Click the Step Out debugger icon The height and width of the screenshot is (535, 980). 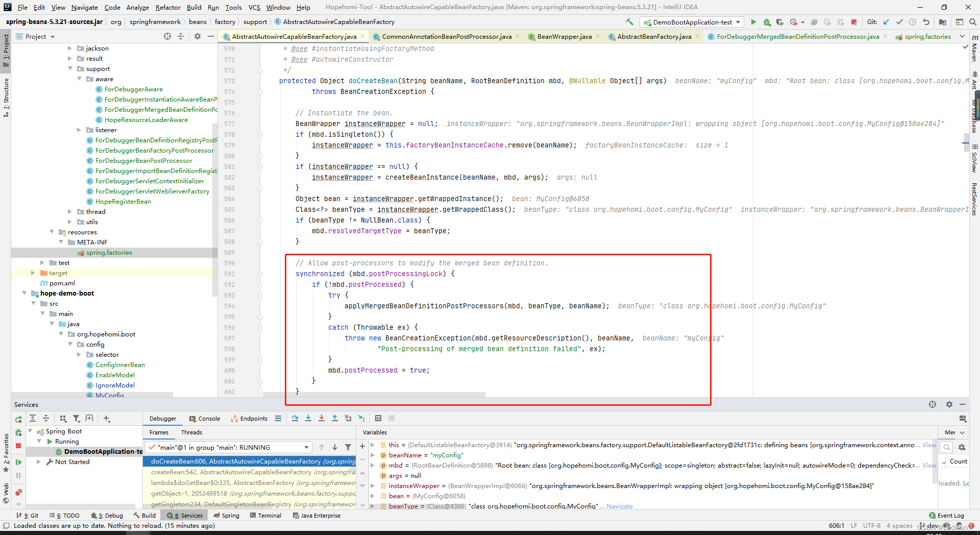pyautogui.click(x=335, y=418)
